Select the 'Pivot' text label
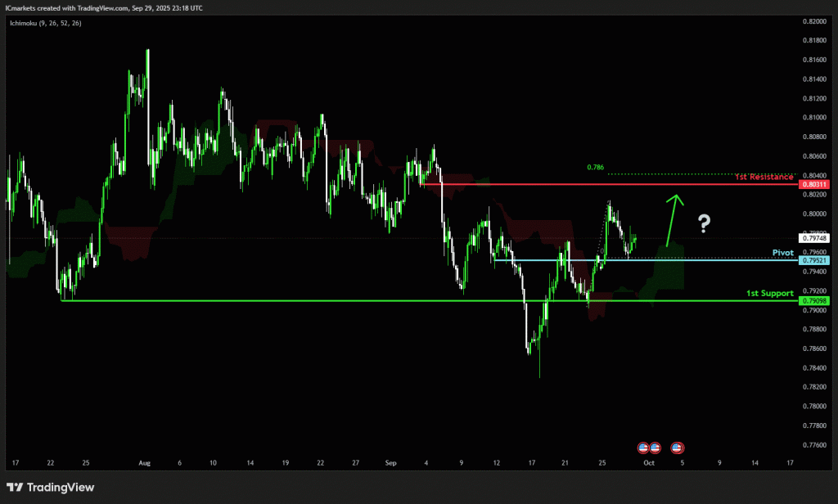This screenshot has width=838, height=504. point(784,253)
